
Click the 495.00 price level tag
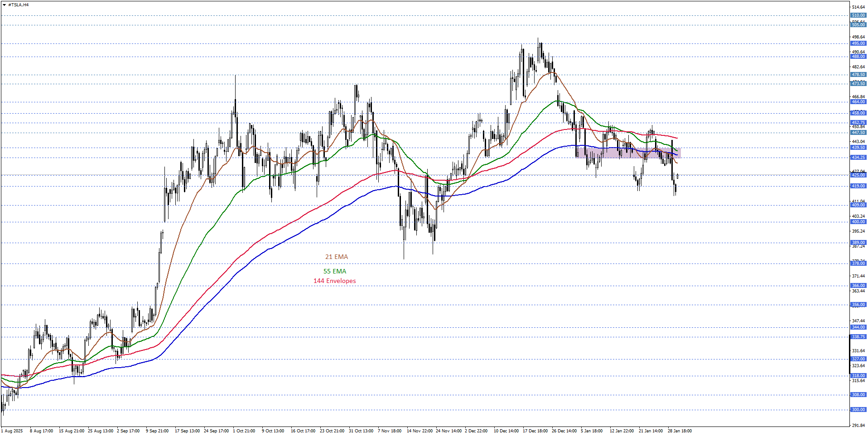[858, 43]
